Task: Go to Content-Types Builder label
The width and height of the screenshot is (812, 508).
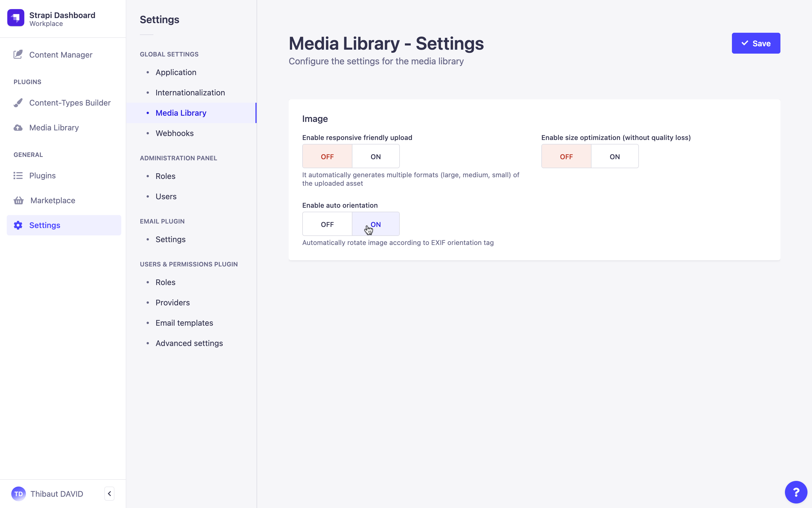Action: 70,102
